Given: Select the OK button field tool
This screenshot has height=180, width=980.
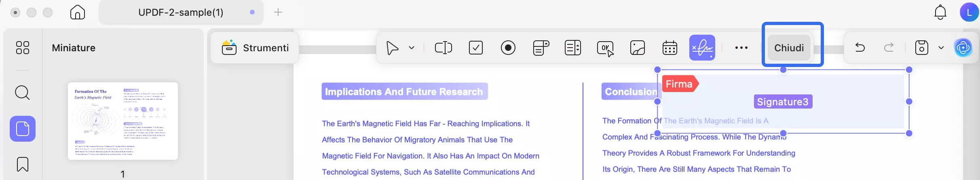Looking at the screenshot, I should point(605,48).
